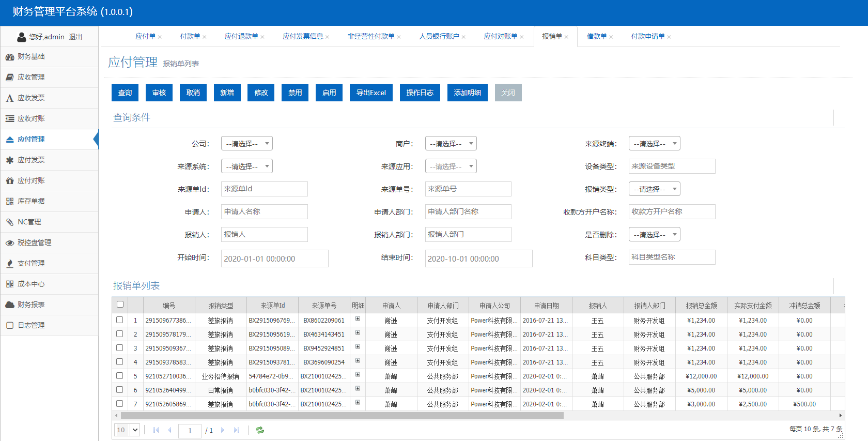Expand detail plus icon in row 1
This screenshot has width=868, height=441.
[358, 318]
